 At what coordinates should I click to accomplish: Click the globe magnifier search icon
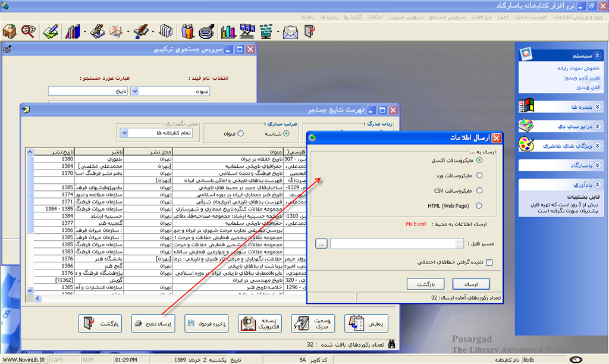pos(27,31)
